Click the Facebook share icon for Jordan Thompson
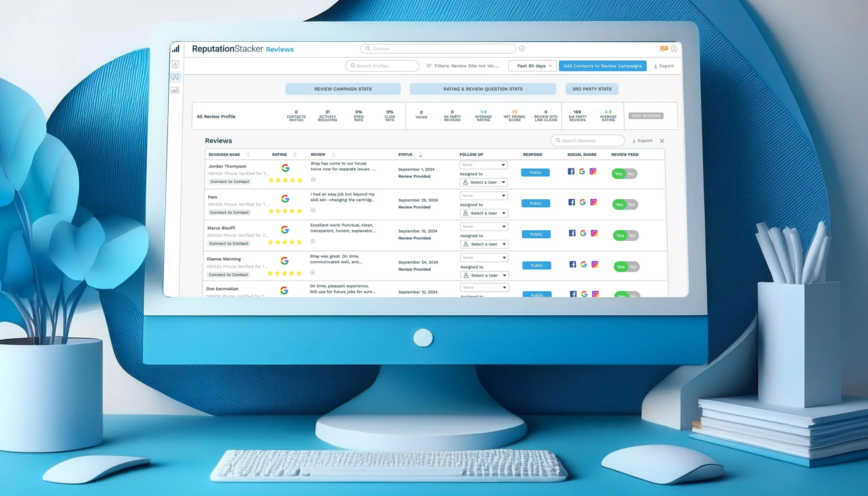This screenshot has height=496, width=868. tap(571, 172)
